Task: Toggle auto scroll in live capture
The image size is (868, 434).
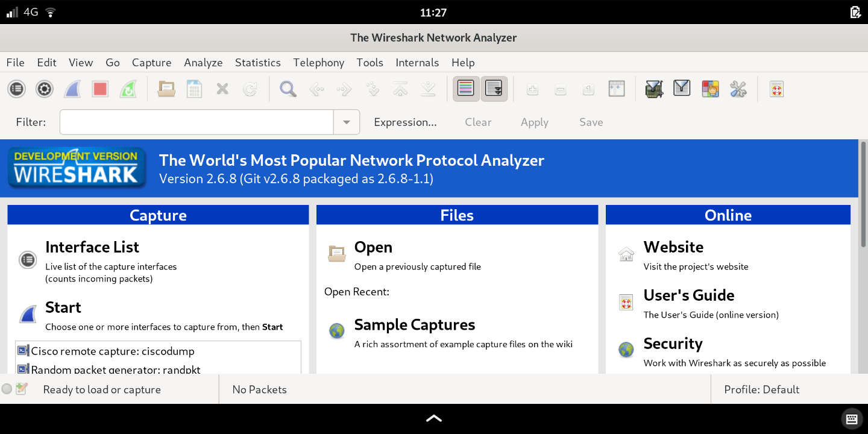Action: coord(494,89)
